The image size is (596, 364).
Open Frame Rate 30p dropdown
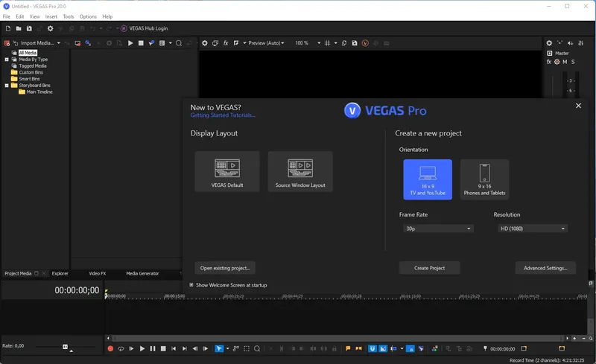pyautogui.click(x=438, y=229)
